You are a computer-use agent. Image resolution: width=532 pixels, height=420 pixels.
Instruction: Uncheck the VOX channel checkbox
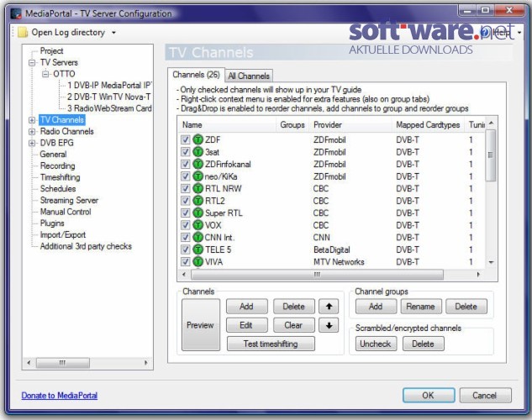(185, 225)
